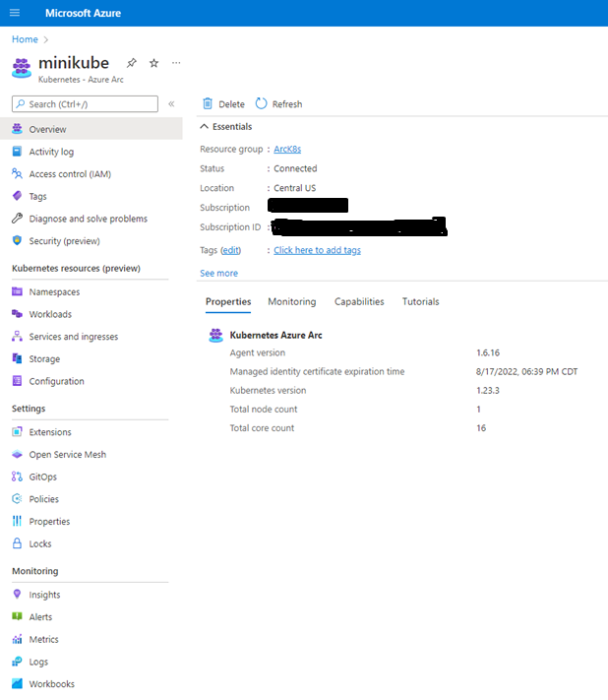608x700 pixels.
Task: Open the Tutorials tab
Action: pyautogui.click(x=420, y=301)
